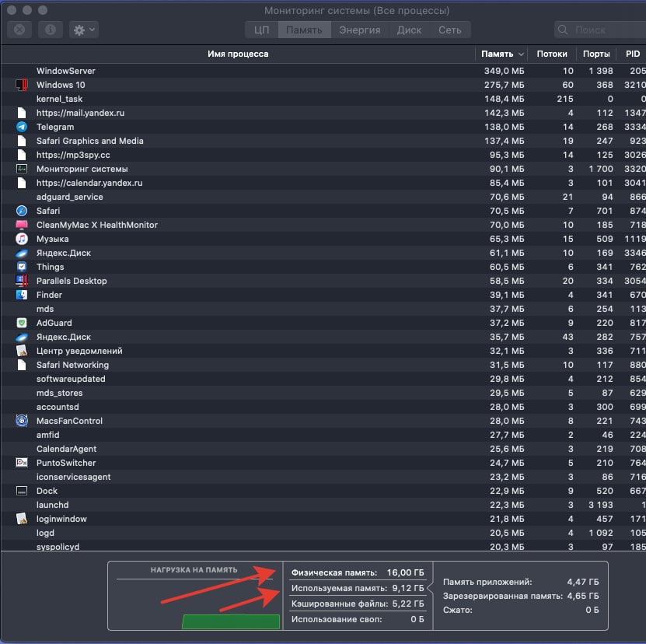The image size is (646, 644).
Task: Select the amfid process row
Action: [x=323, y=435]
